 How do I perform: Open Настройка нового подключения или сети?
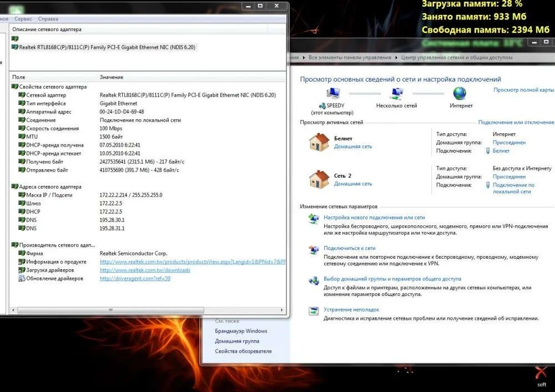[x=374, y=218]
